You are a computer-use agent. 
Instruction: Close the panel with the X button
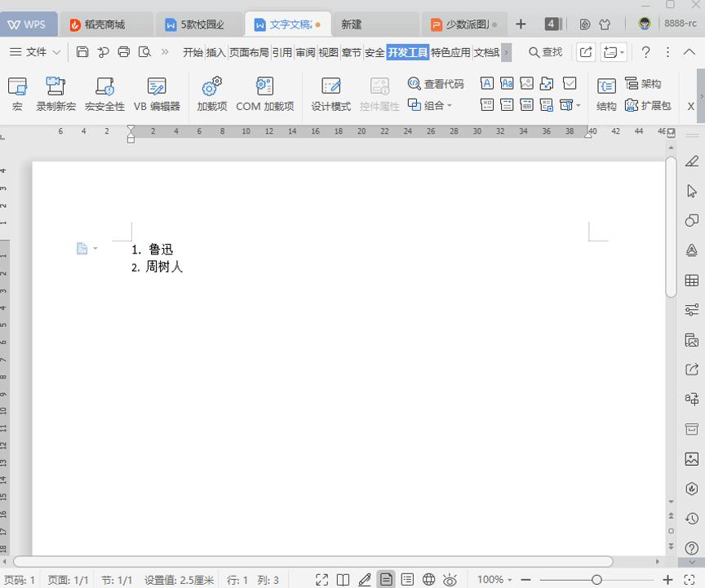tap(689, 104)
